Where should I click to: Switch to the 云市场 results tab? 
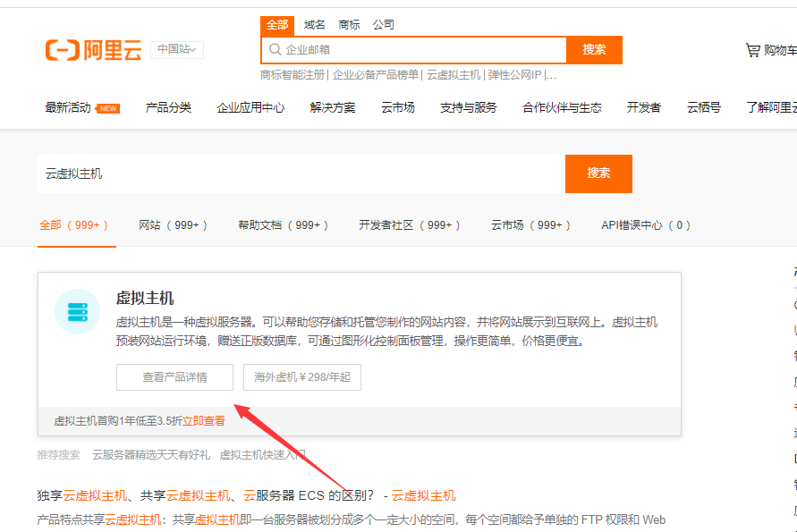pos(530,225)
